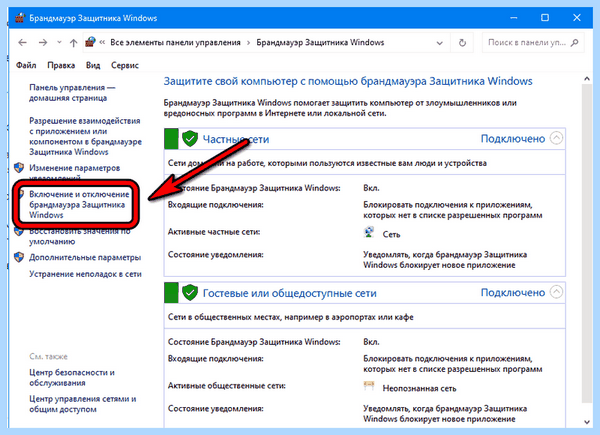Click Подключено status in Частные сети header
Viewport: 600px width, 435px height.
[513, 138]
